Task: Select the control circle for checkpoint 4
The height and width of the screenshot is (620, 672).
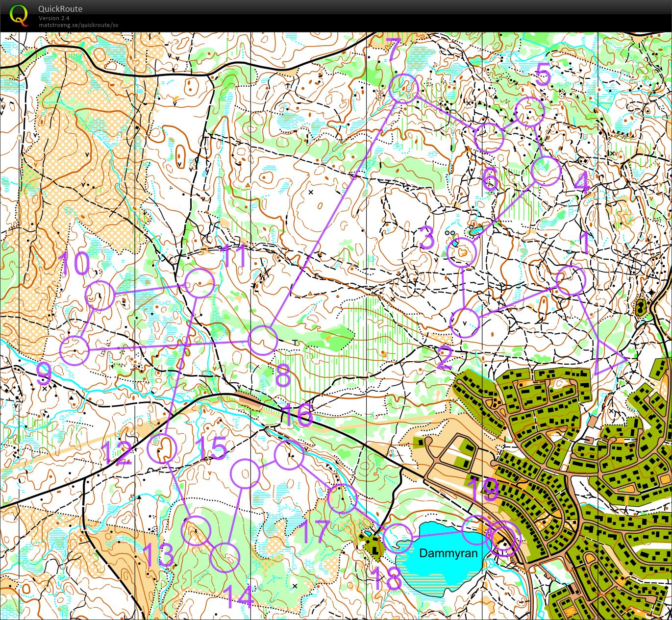Action: [x=546, y=171]
